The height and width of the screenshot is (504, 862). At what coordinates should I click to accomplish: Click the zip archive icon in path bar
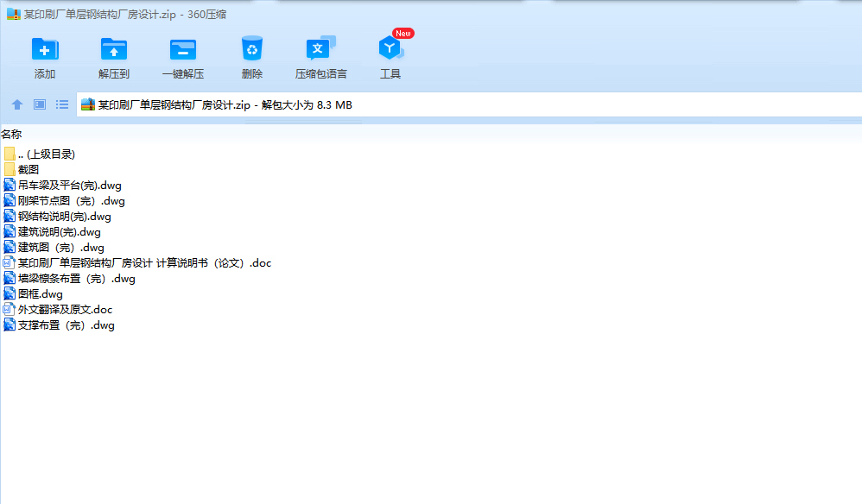(x=88, y=104)
